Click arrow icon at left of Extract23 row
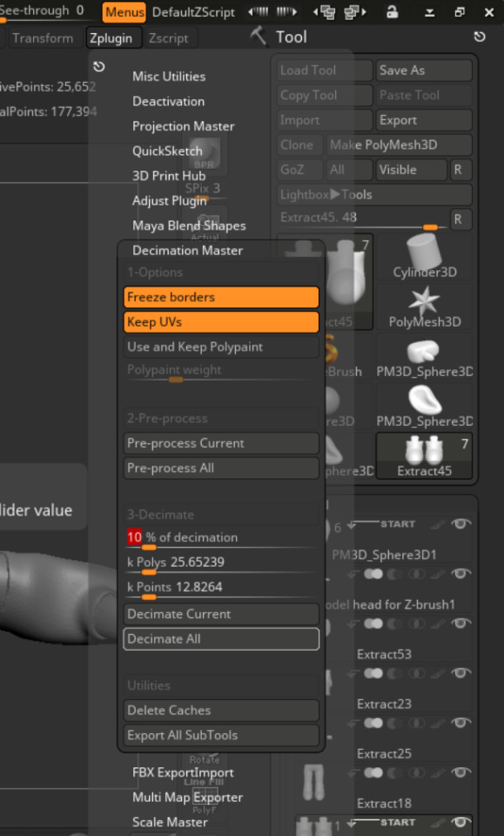This screenshot has height=836, width=504. pos(353,674)
